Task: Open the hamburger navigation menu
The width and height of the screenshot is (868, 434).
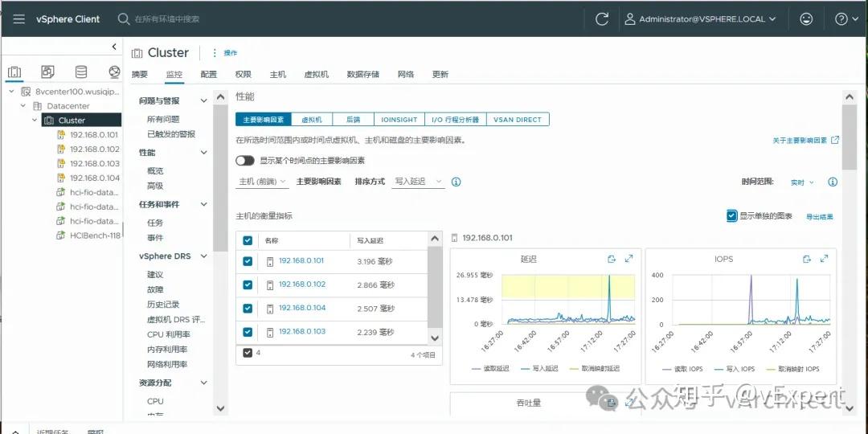Action: [x=18, y=18]
